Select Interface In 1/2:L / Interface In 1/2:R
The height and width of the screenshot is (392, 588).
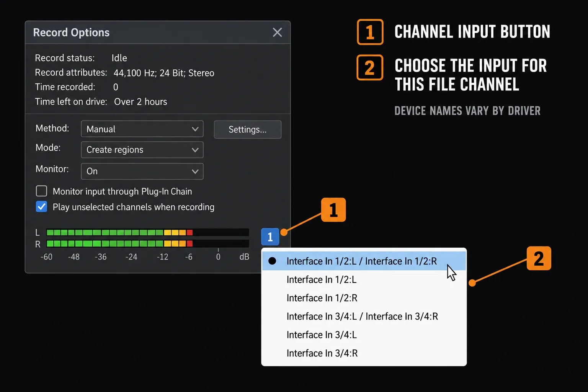(364, 261)
